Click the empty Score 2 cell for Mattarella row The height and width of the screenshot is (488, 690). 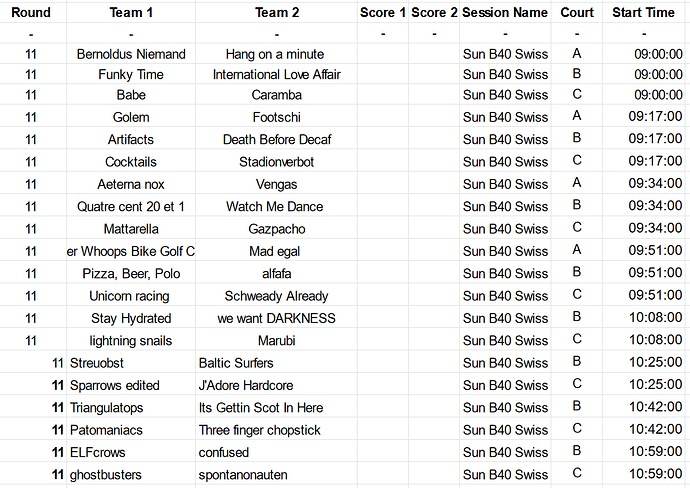pyautogui.click(x=434, y=229)
